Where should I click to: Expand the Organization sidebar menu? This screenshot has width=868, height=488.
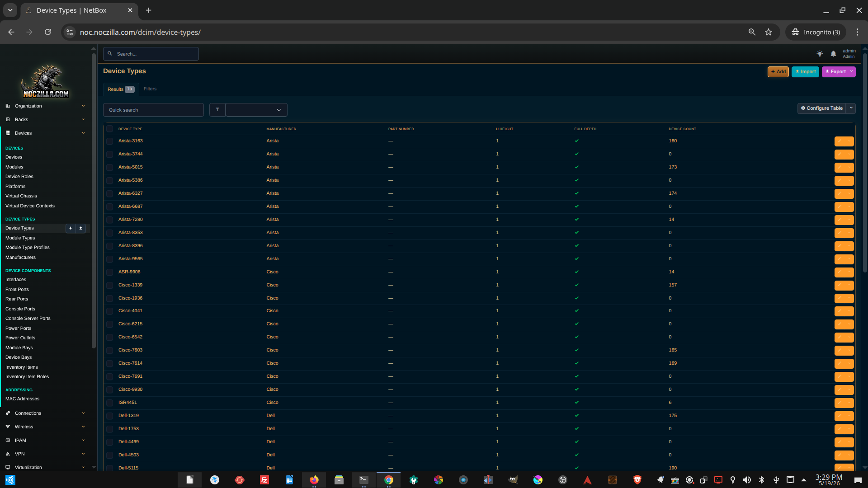pos(45,106)
